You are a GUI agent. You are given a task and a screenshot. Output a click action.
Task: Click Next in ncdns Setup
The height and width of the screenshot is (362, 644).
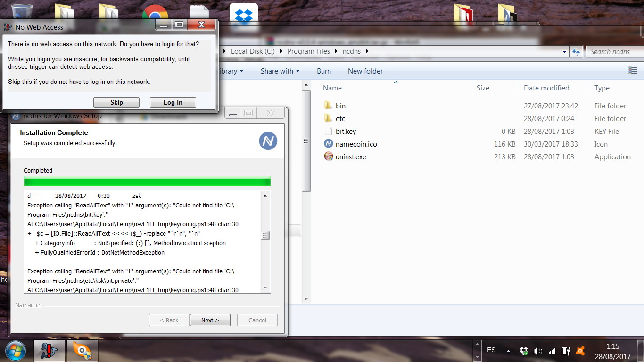210,320
